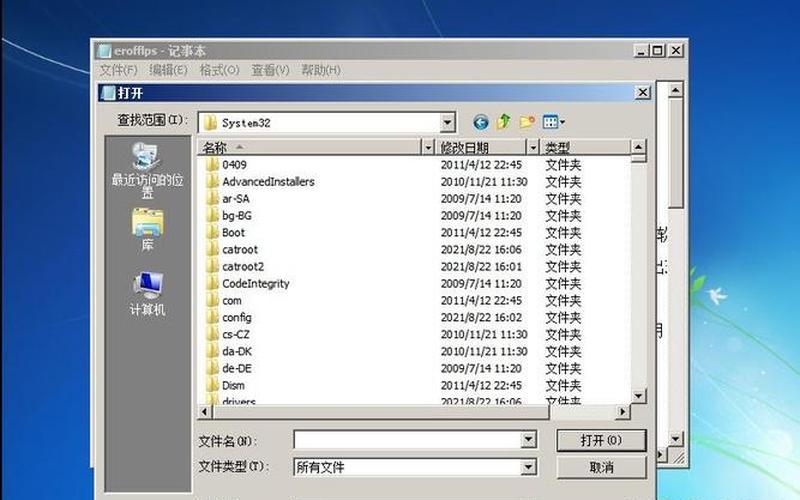The image size is (800, 500).
Task: Maximize the Notepad window
Action: [x=658, y=51]
